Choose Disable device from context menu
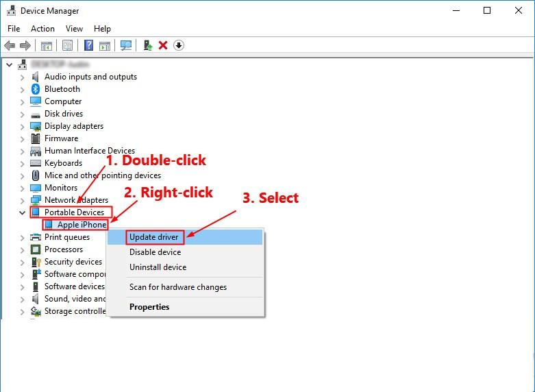535x392 pixels. [155, 252]
